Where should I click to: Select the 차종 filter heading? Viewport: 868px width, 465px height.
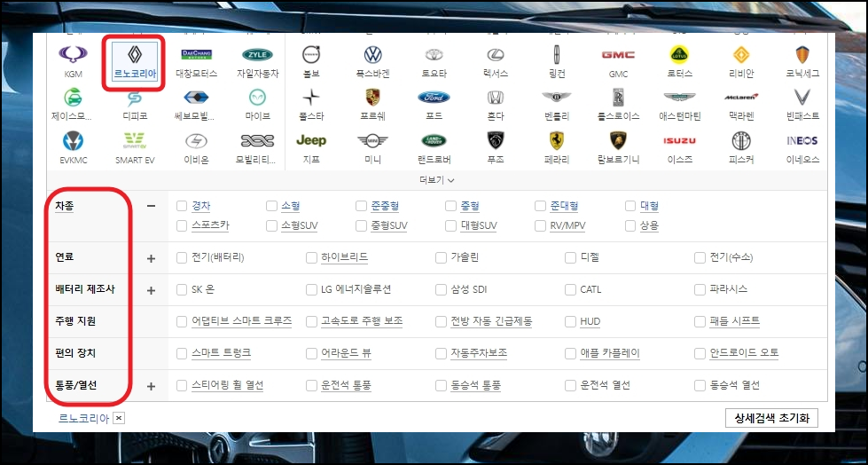pyautogui.click(x=64, y=206)
